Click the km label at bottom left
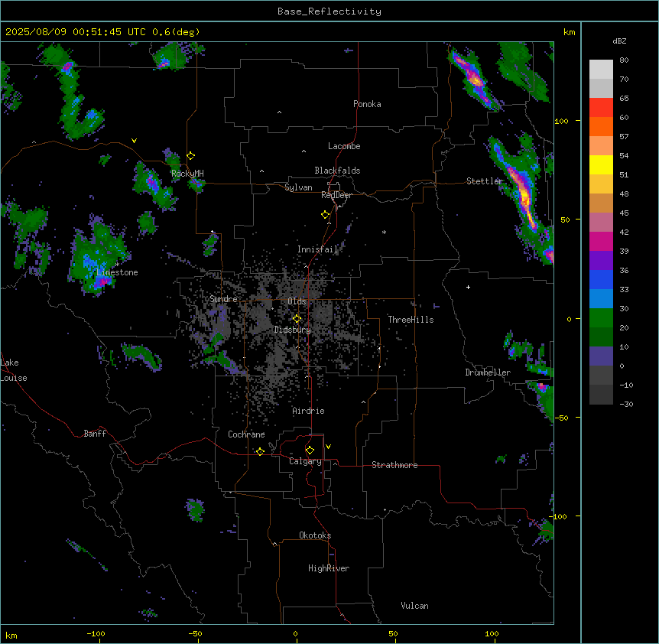 tap(11, 635)
